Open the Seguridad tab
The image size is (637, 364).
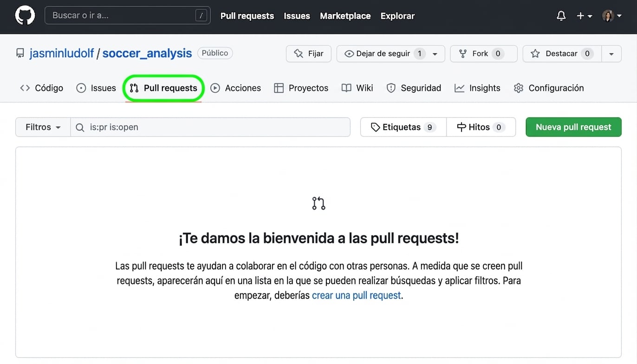(414, 88)
